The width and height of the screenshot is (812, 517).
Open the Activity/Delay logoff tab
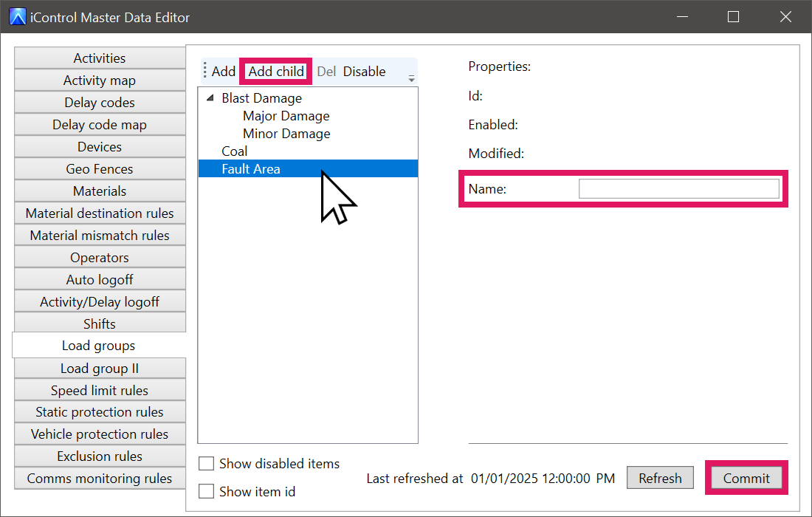coord(100,302)
